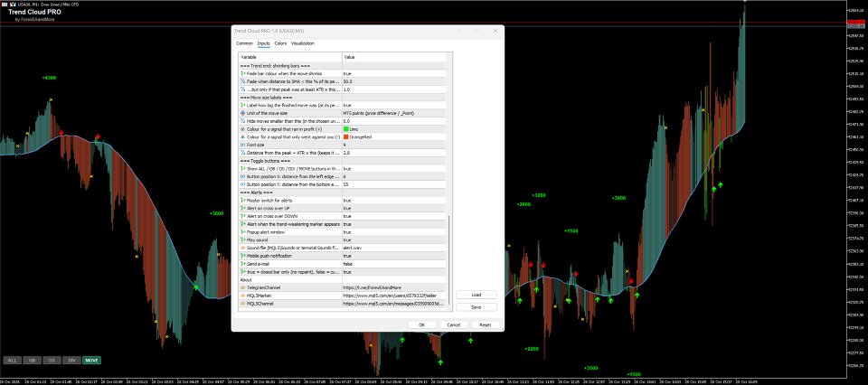
Task: Click the Load button
Action: coord(476,295)
